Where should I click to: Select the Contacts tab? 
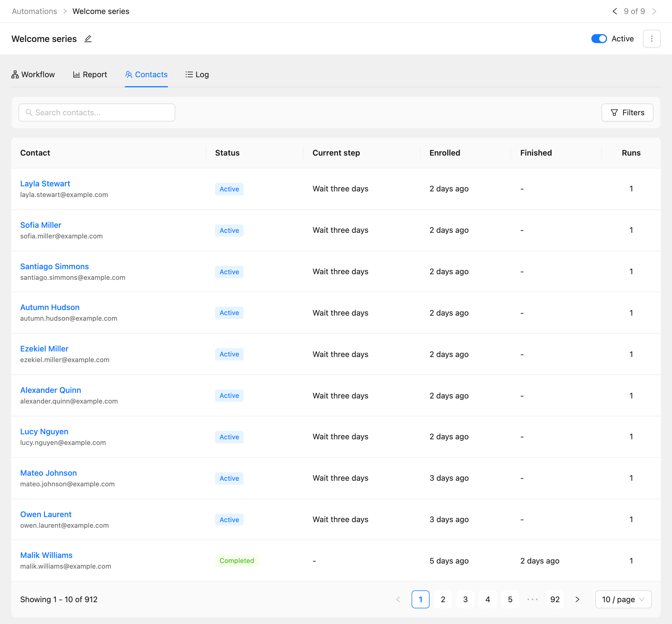(x=146, y=75)
